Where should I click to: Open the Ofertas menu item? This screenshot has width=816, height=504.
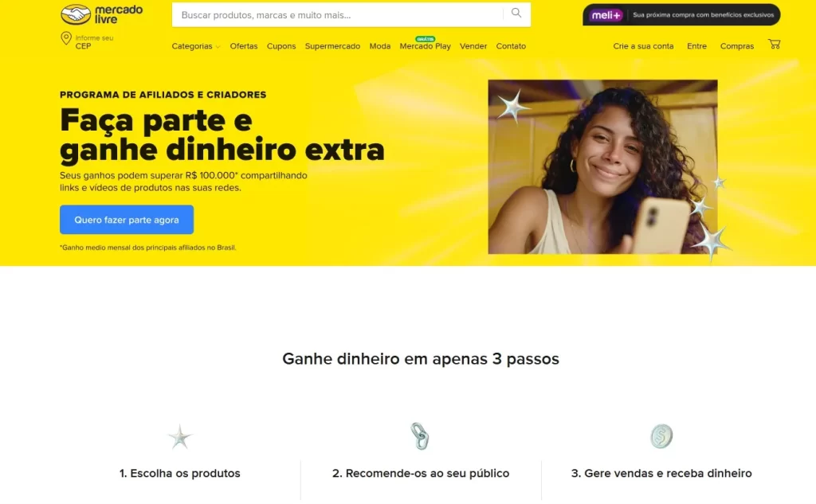tap(244, 46)
